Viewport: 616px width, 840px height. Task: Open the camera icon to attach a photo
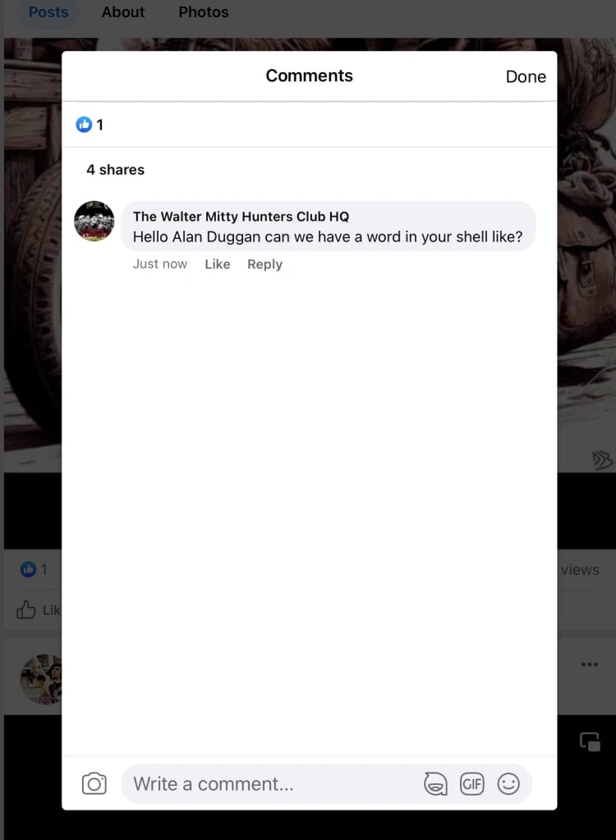point(94,783)
